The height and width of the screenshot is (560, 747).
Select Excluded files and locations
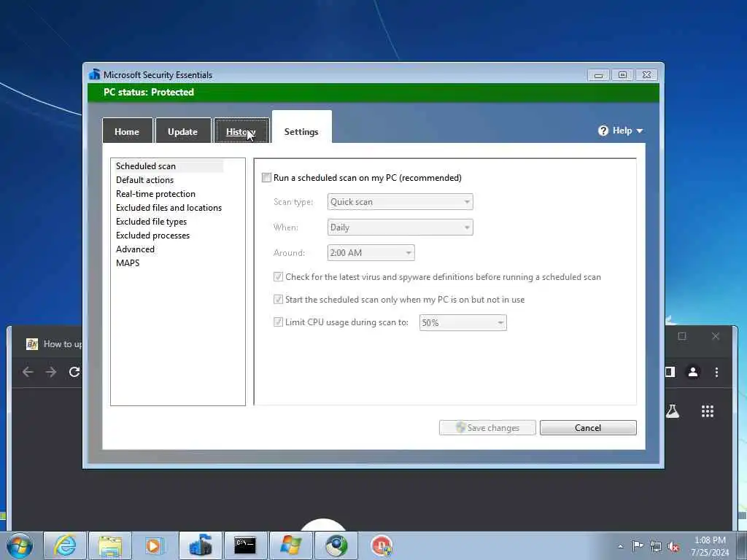point(169,208)
